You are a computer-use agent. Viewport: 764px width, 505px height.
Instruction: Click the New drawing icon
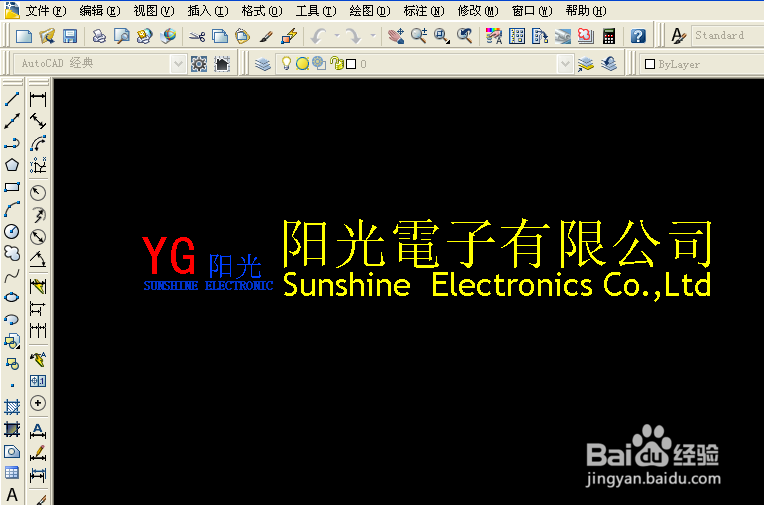tap(24, 36)
